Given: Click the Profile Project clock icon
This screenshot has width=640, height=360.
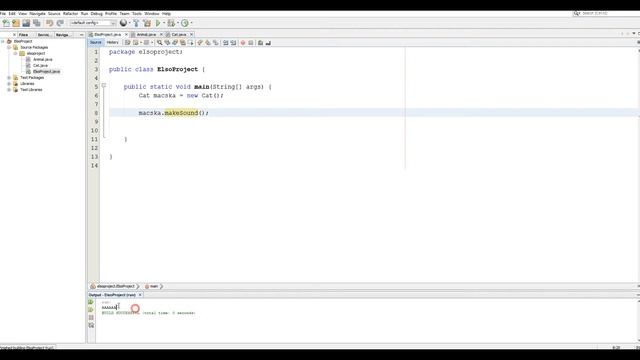Looking at the screenshot, I should (x=185, y=23).
